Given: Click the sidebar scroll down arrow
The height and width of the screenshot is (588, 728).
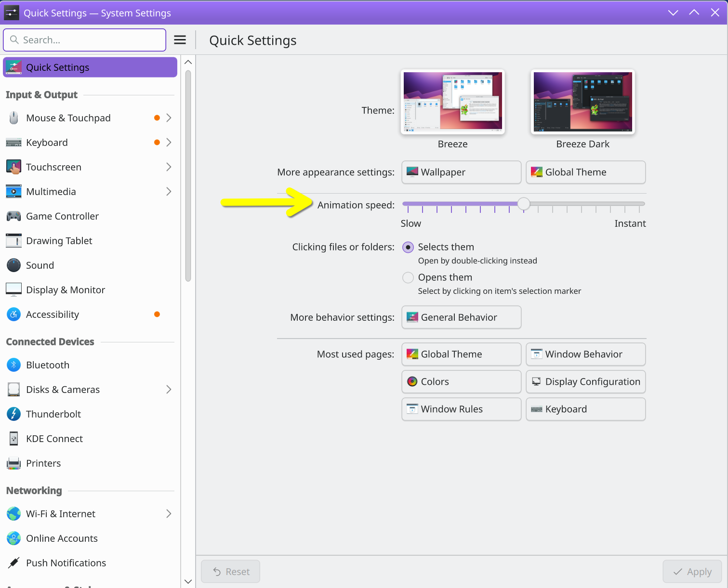Looking at the screenshot, I should tap(188, 582).
